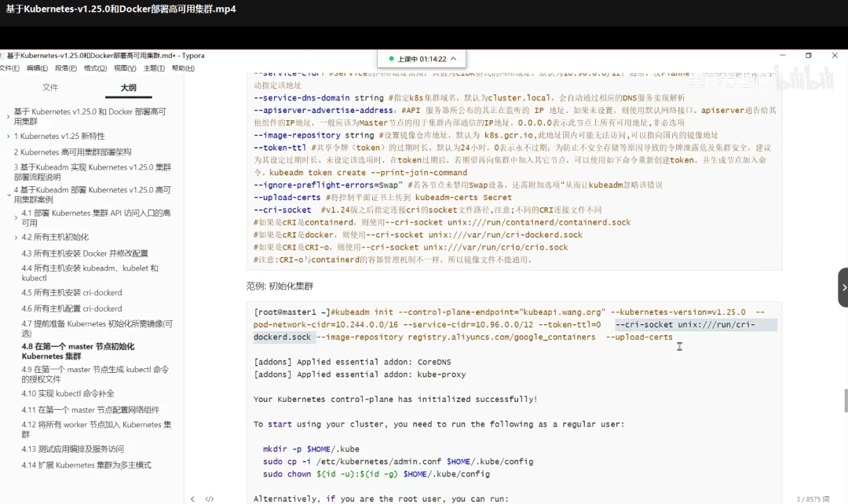The width and height of the screenshot is (848, 504).
Task: Jump to 4.3 所有主机安装 Docker
Action: click(x=85, y=253)
